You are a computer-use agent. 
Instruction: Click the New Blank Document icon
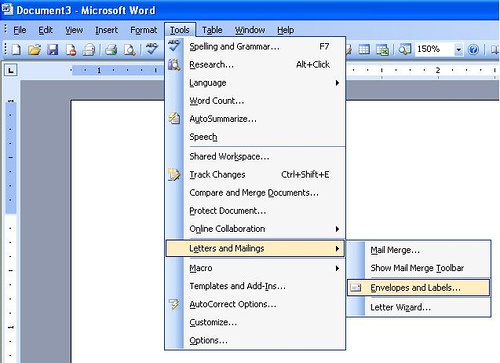click(x=16, y=50)
